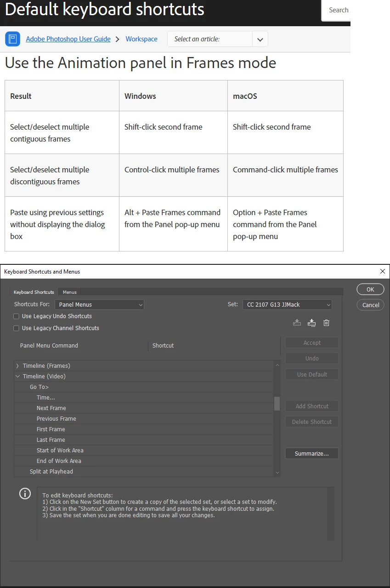Click the Panel Menu Command column header
The width and height of the screenshot is (390, 588).
pos(49,346)
